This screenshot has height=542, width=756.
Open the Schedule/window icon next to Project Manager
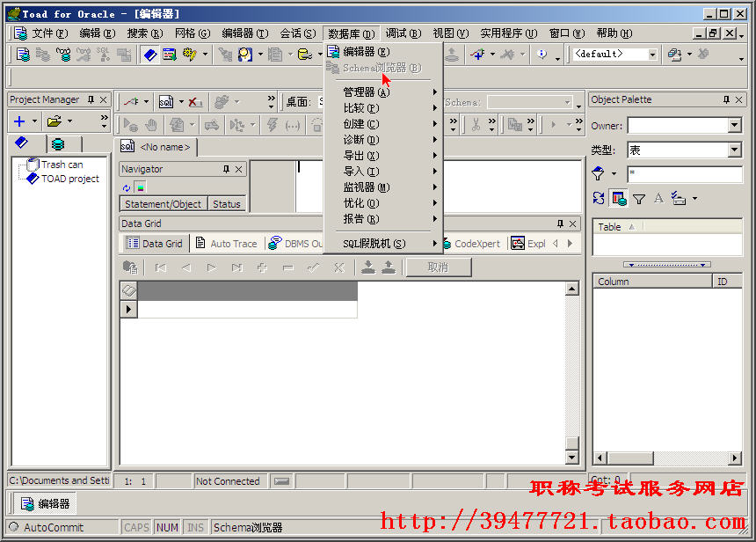click(170, 55)
